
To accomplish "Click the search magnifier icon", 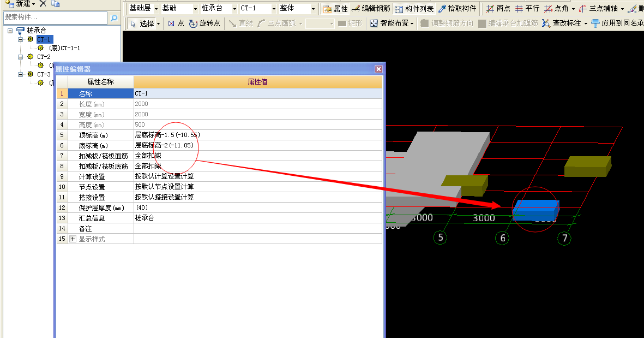I will pos(114,17).
